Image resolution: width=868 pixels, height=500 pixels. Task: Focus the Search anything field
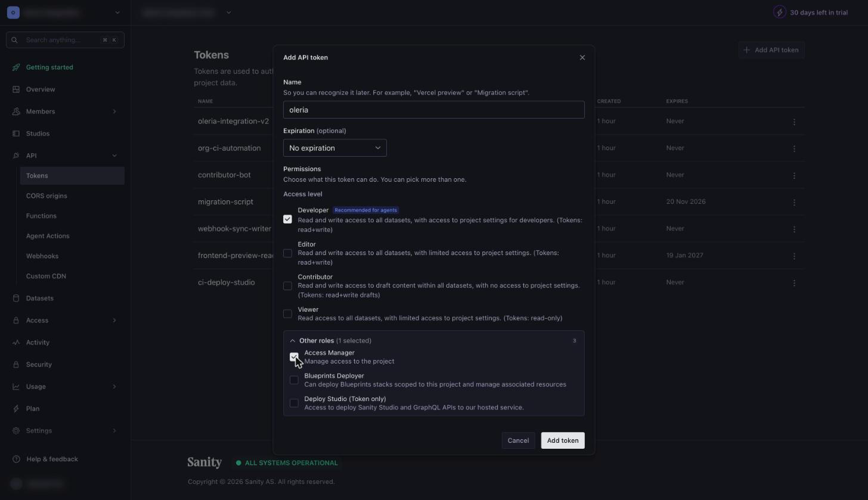point(65,40)
